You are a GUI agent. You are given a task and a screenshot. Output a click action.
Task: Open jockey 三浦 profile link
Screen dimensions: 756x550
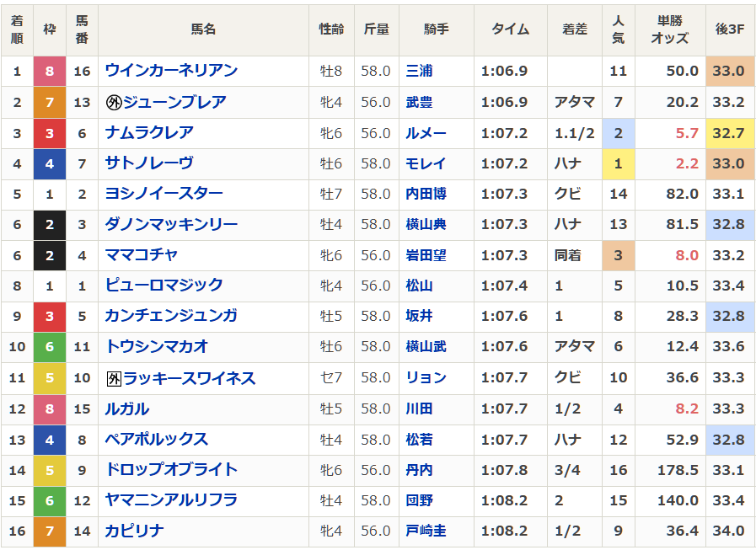pos(419,72)
